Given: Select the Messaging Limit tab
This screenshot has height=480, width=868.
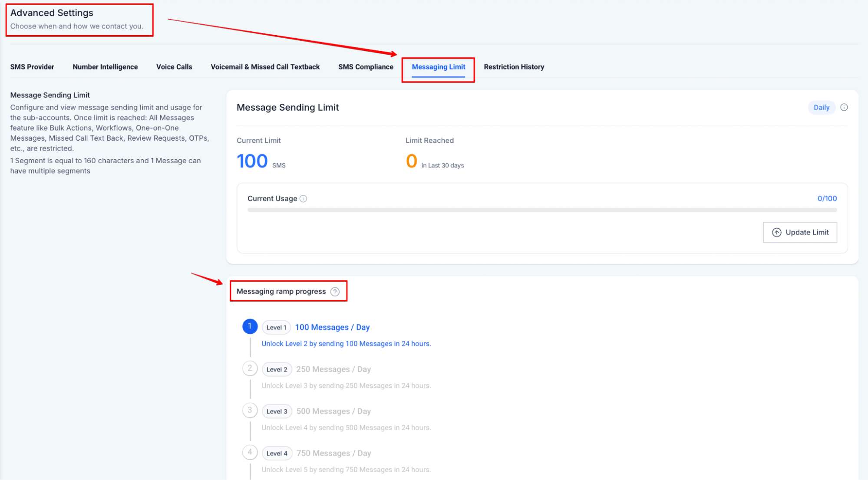Looking at the screenshot, I should pos(438,67).
